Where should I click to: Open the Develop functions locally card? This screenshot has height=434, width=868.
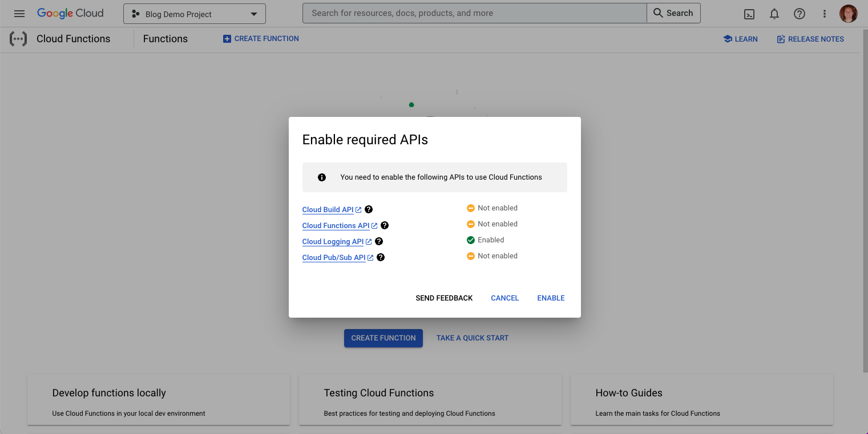coord(159,400)
